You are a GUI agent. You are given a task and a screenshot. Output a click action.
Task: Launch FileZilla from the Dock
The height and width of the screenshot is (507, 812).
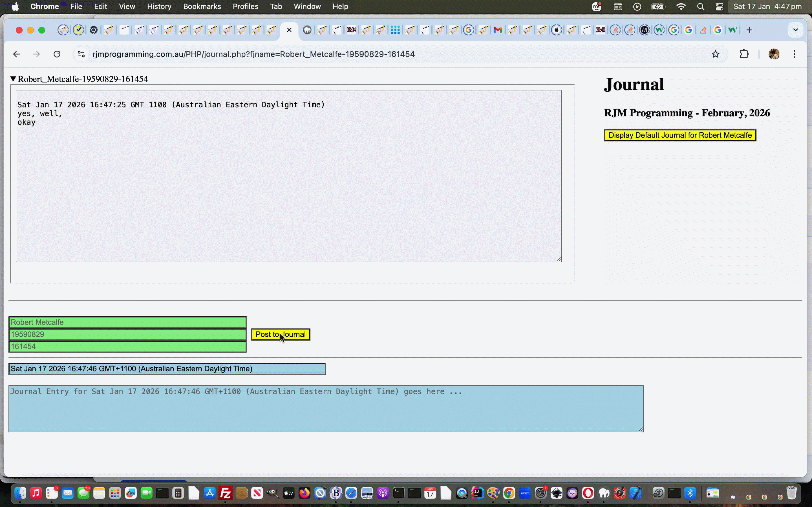tap(226, 493)
